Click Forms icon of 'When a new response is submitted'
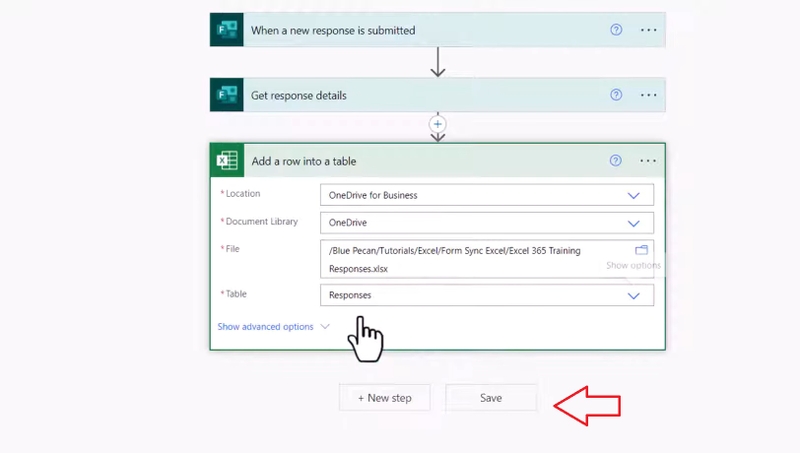The image size is (800, 453). 227,30
